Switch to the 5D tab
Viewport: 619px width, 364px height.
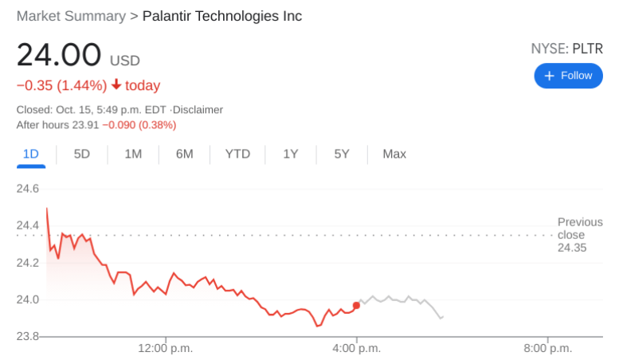pyautogui.click(x=82, y=154)
